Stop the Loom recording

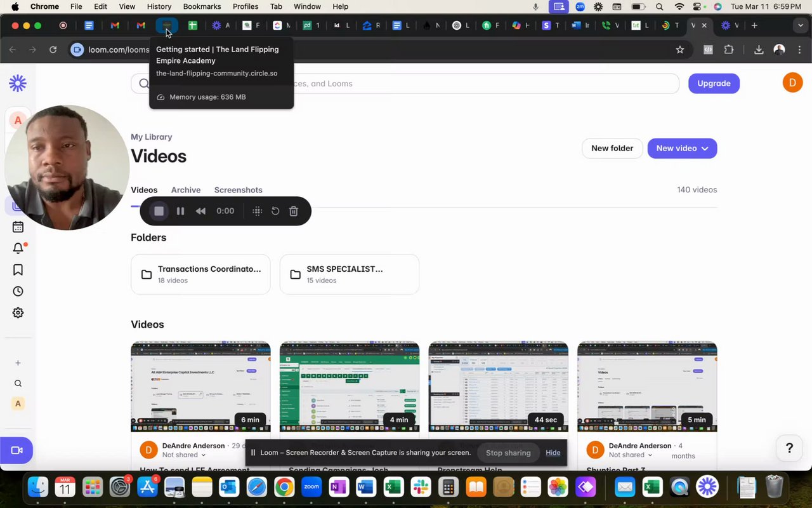(159, 211)
